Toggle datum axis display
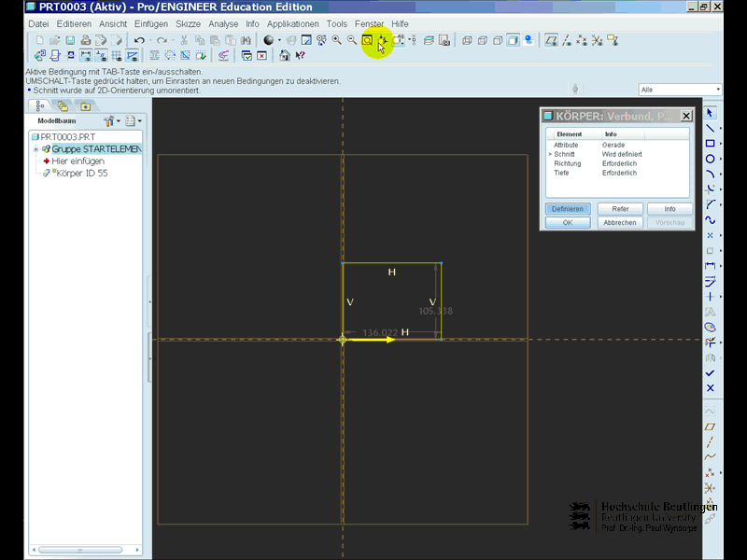This screenshot has width=747, height=560. click(567, 40)
